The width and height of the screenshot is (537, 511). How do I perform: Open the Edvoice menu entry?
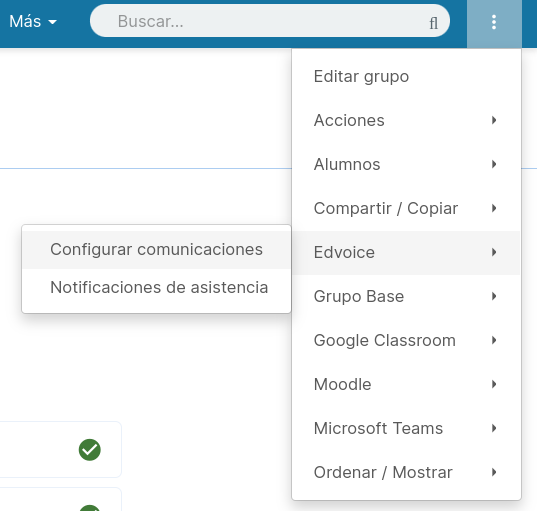point(406,252)
